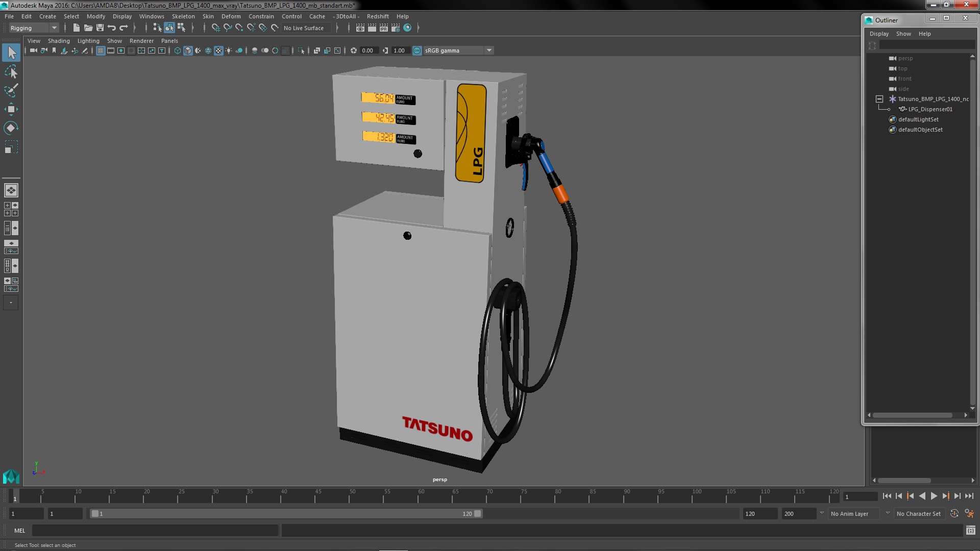Select defaultLightSet in Outliner

[918, 119]
